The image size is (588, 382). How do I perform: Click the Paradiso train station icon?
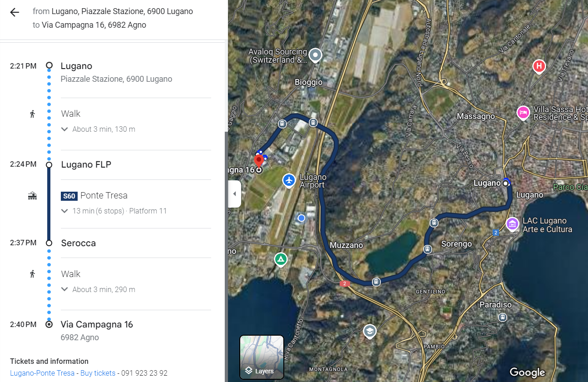coord(502,317)
